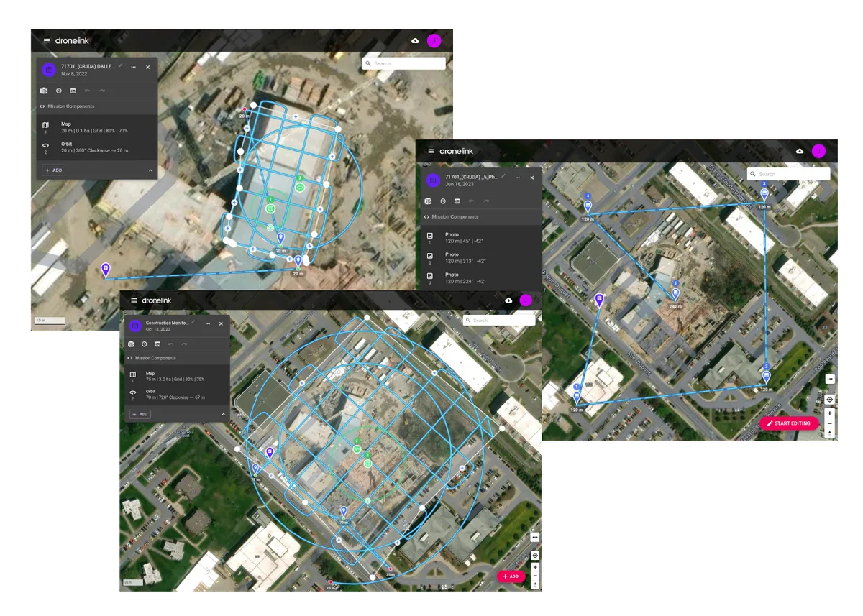Click redo arrow in Construction Monitoring panel

(x=184, y=344)
